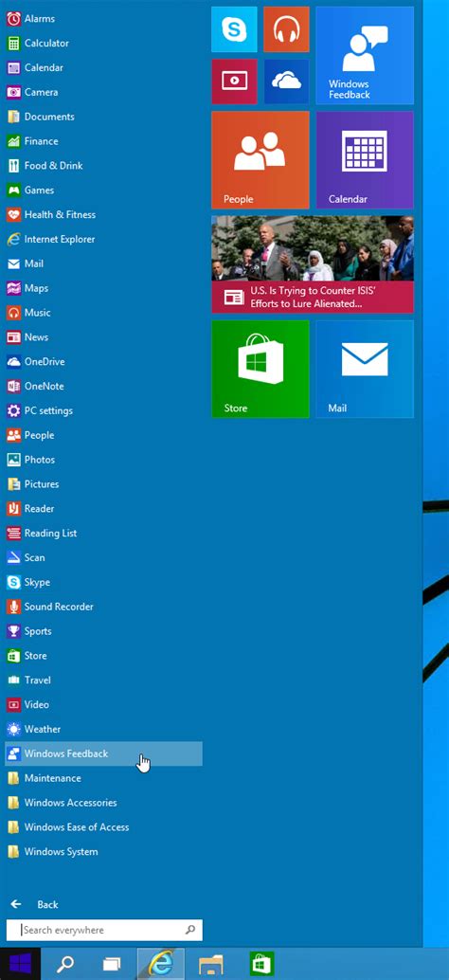Open the People tile
The width and height of the screenshot is (449, 980).
(260, 160)
